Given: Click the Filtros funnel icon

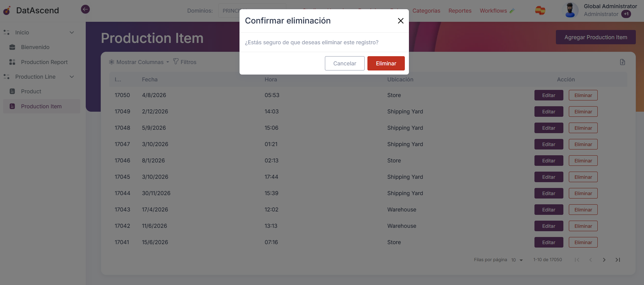Looking at the screenshot, I should click(176, 61).
